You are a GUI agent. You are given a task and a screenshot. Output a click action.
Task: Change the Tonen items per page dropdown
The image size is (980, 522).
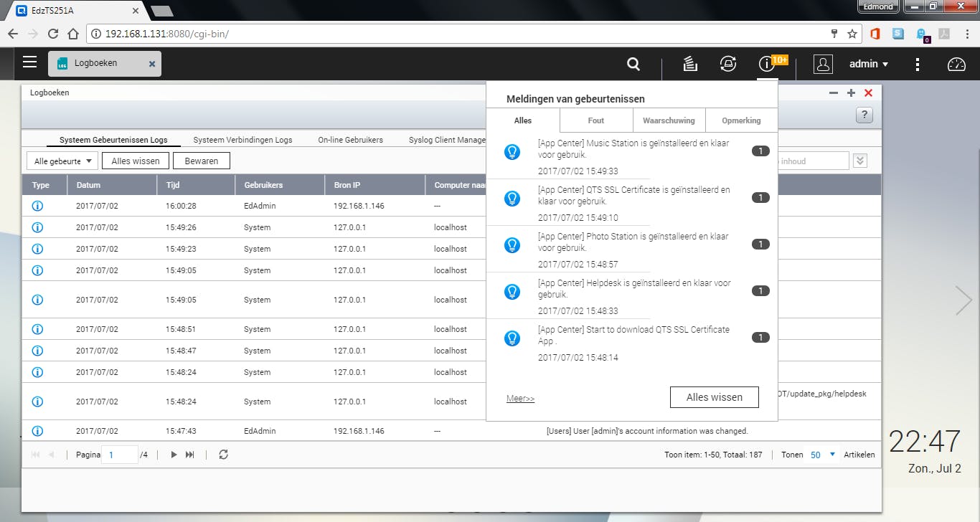tap(823, 455)
